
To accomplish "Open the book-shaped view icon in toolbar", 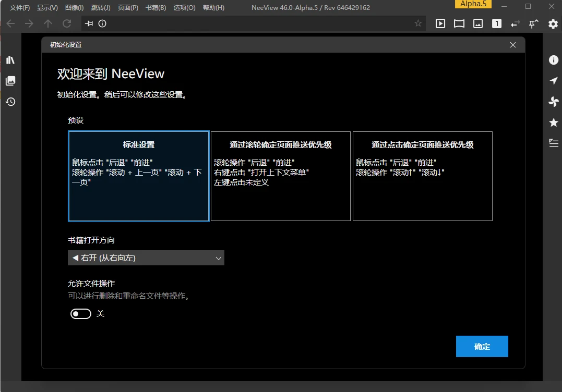I will click(x=459, y=23).
